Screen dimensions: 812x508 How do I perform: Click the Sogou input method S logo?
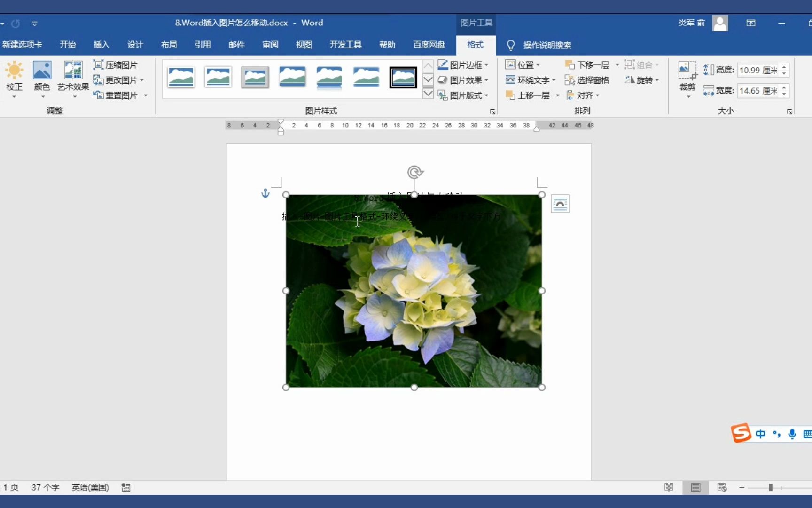[x=741, y=433]
